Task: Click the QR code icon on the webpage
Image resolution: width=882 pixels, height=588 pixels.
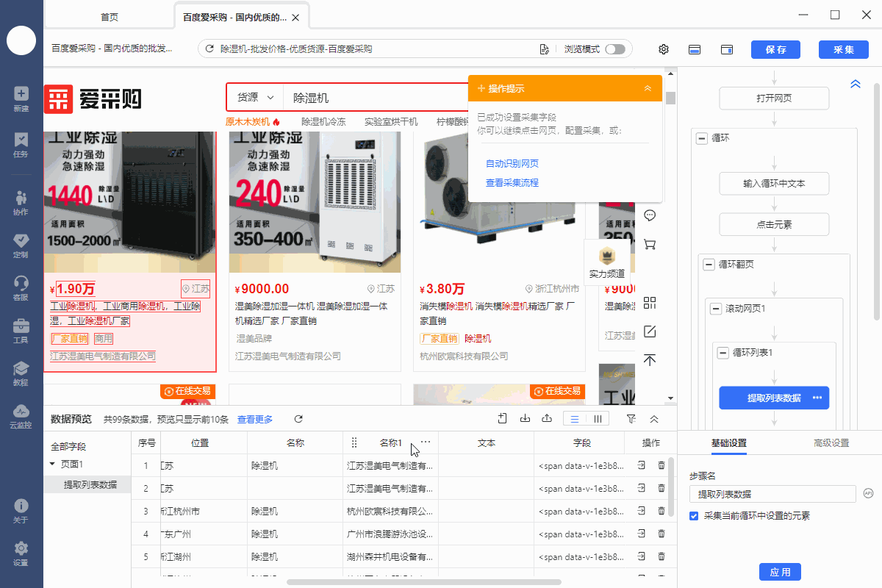Action: 650,303
